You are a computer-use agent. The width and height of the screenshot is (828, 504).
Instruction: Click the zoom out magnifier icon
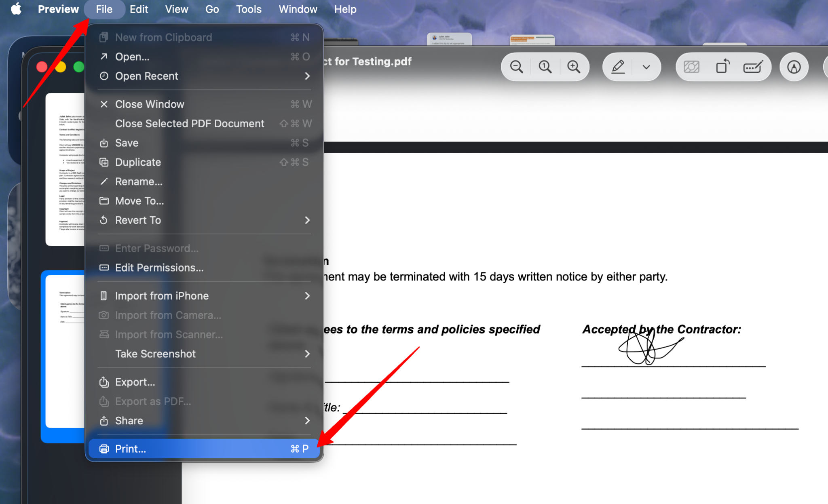(x=516, y=67)
